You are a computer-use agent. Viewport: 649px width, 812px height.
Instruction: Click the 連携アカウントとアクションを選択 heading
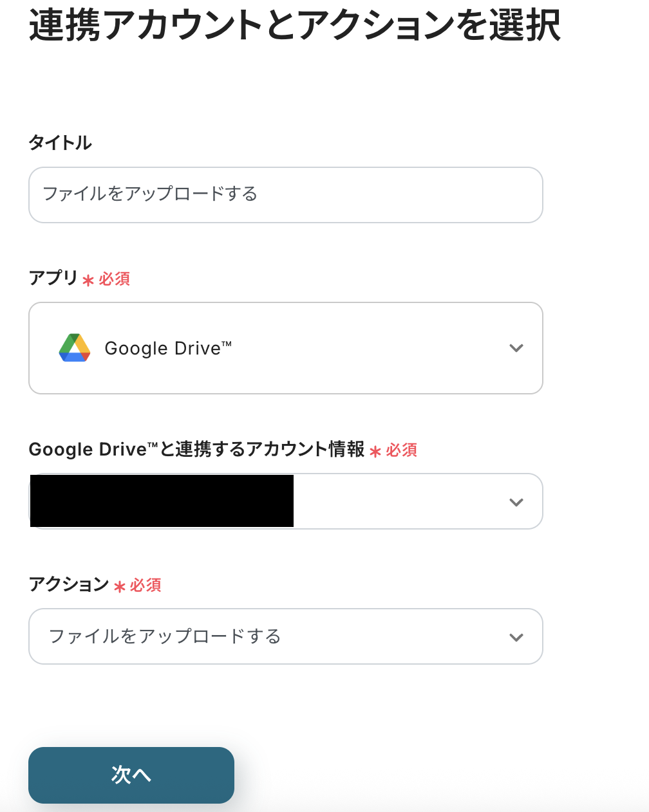click(294, 26)
